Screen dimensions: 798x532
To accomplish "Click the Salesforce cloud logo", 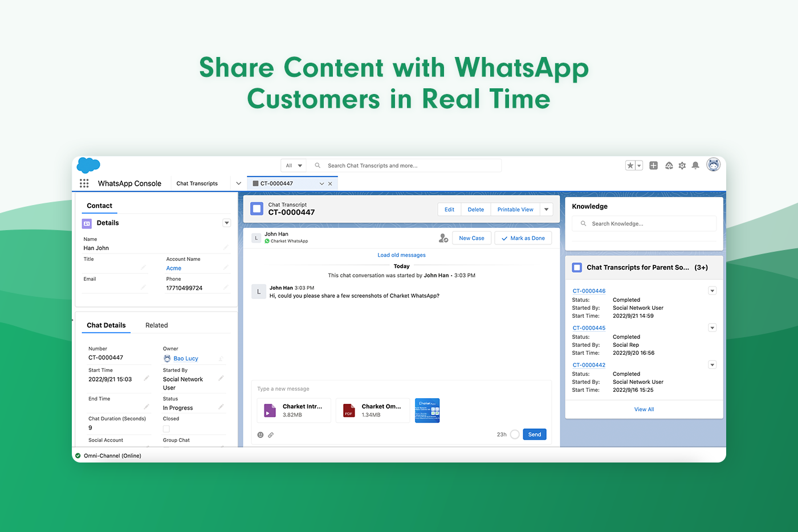I will click(x=88, y=165).
